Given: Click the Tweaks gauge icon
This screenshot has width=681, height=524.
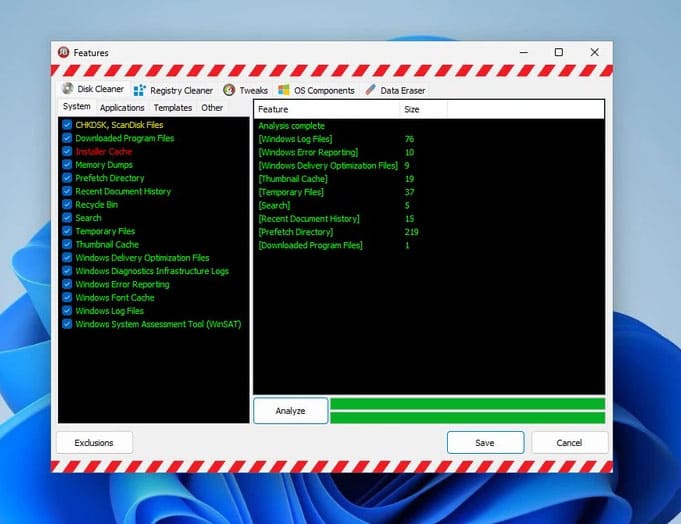Looking at the screenshot, I should (x=229, y=90).
